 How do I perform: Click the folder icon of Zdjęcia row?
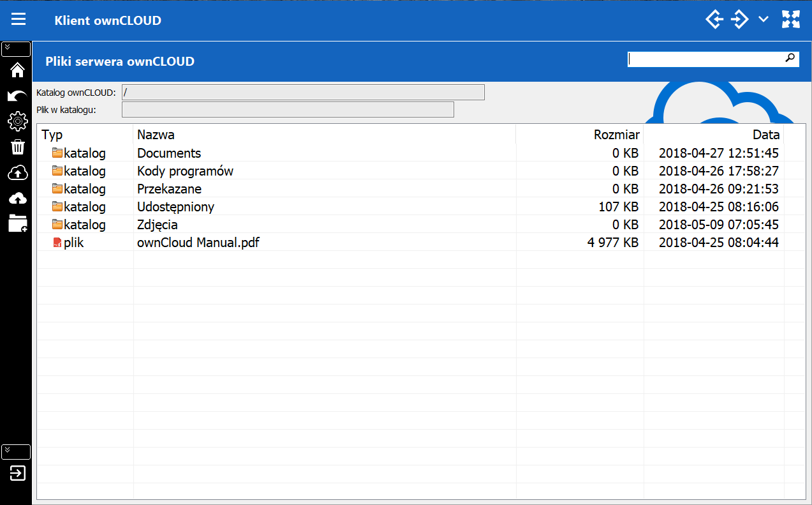pos(57,224)
